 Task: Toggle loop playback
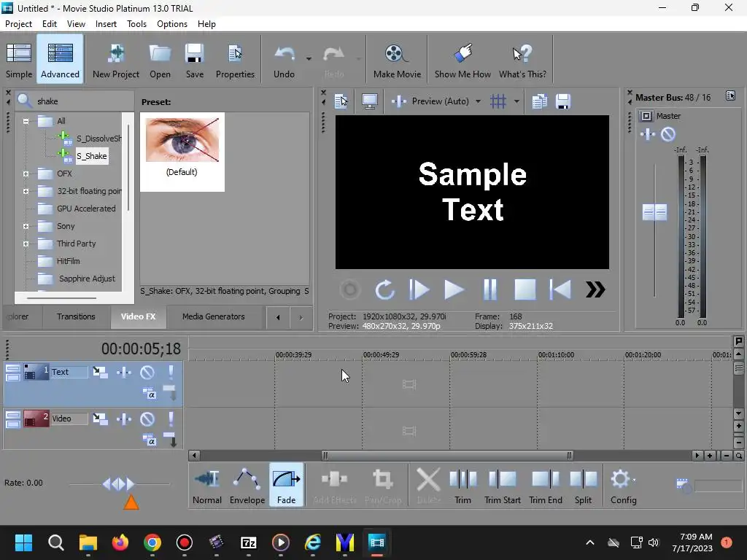(x=384, y=289)
